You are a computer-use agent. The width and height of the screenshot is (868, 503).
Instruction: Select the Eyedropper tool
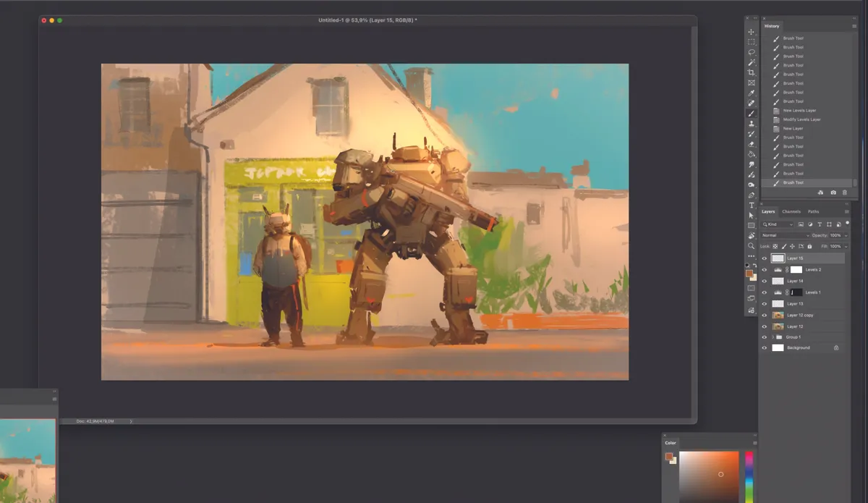751,93
